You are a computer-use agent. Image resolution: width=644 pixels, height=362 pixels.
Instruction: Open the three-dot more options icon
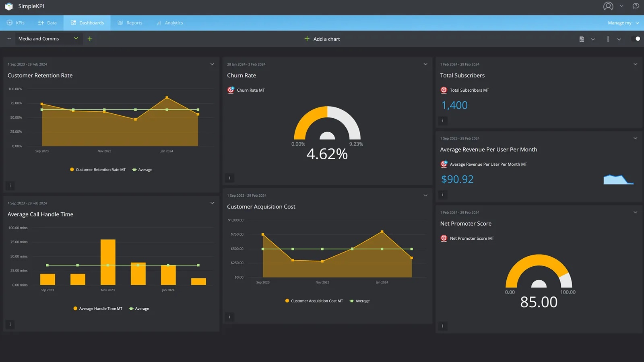(608, 39)
